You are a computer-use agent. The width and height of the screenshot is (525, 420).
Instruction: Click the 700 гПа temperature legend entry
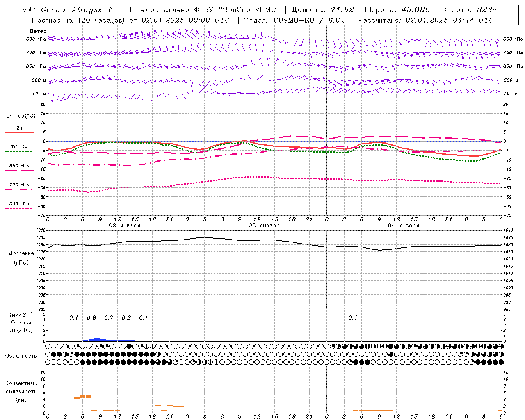(19, 185)
